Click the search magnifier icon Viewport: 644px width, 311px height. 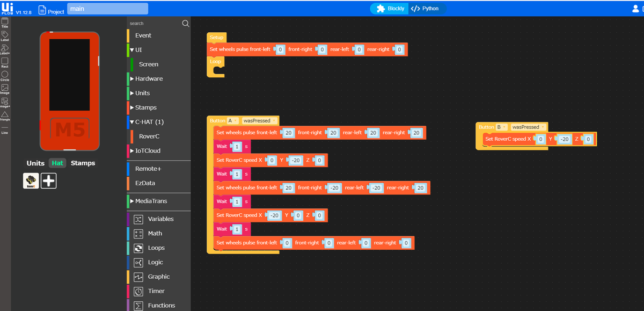click(x=186, y=23)
